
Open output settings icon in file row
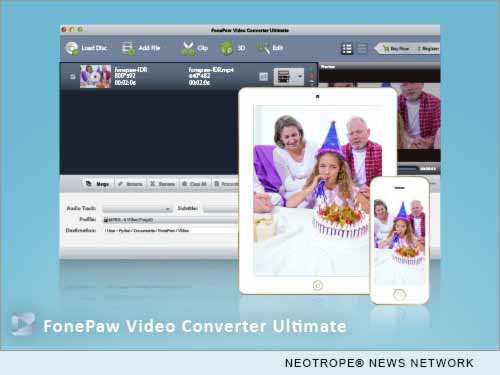pos(263,77)
